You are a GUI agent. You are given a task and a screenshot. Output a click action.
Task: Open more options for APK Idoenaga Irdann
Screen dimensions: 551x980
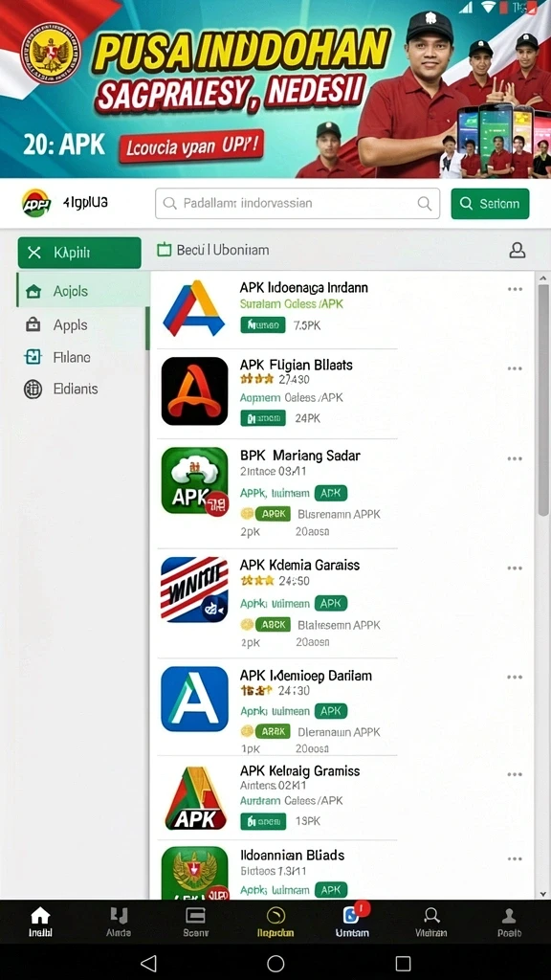pos(515,289)
